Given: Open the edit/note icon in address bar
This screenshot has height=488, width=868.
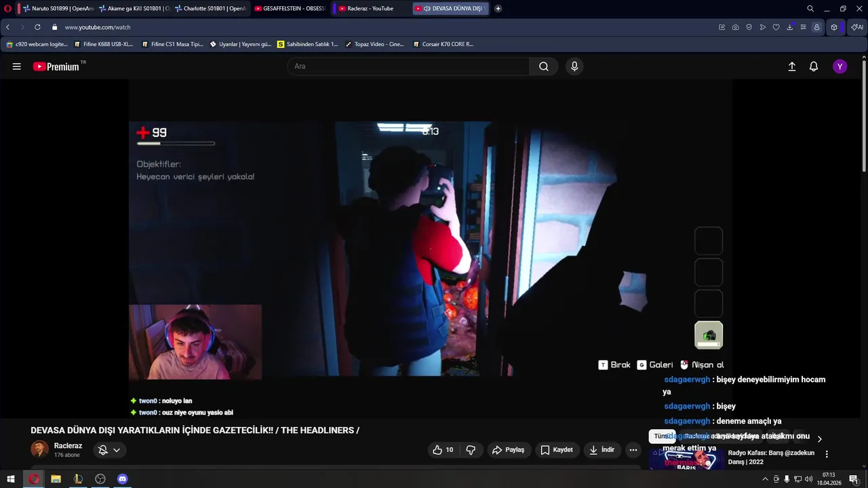Looking at the screenshot, I should pos(722,27).
